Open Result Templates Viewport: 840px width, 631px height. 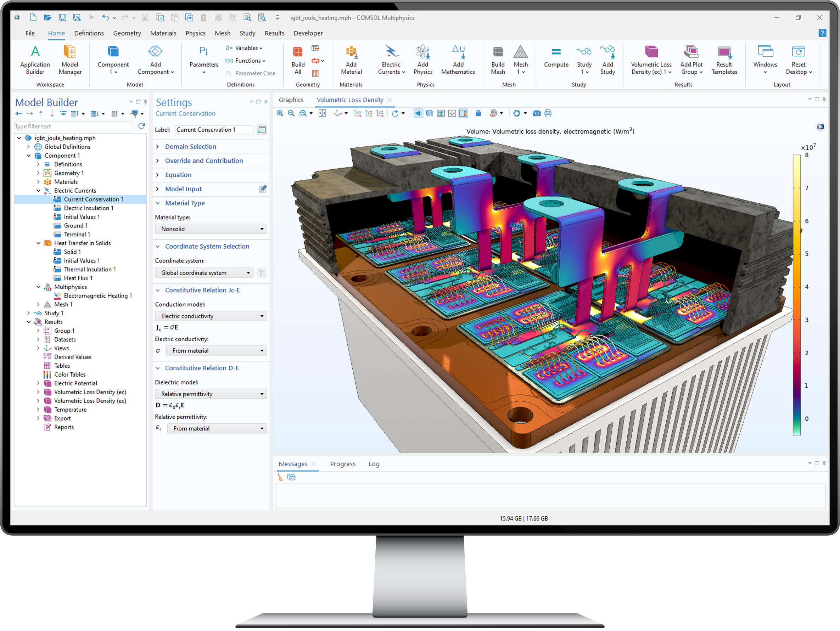tap(724, 60)
